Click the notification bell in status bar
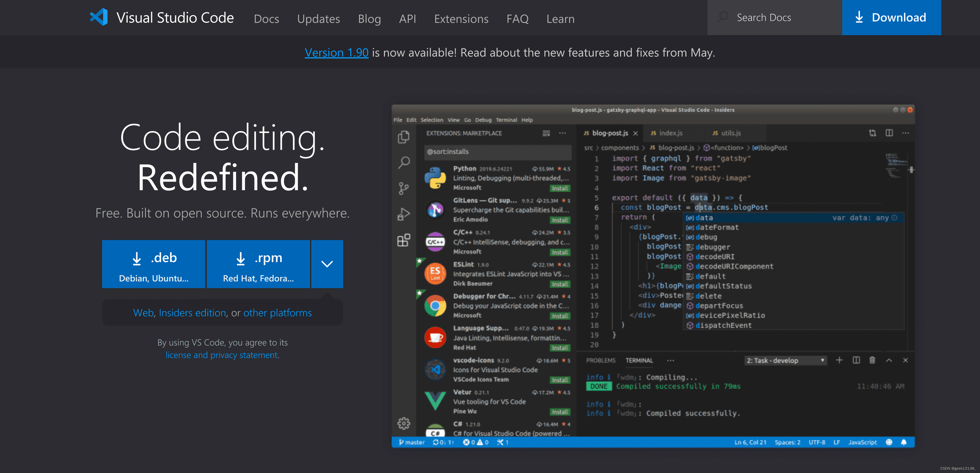This screenshot has width=980, height=473. tap(904, 442)
